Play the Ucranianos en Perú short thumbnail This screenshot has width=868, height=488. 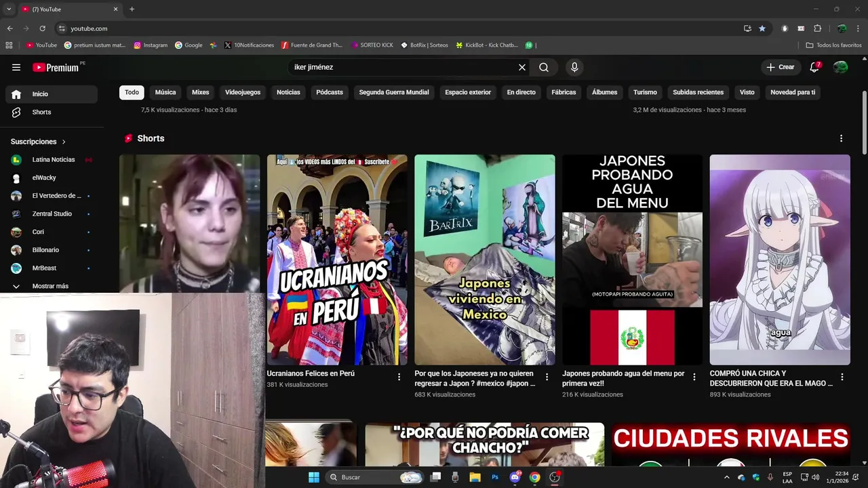pyautogui.click(x=337, y=260)
